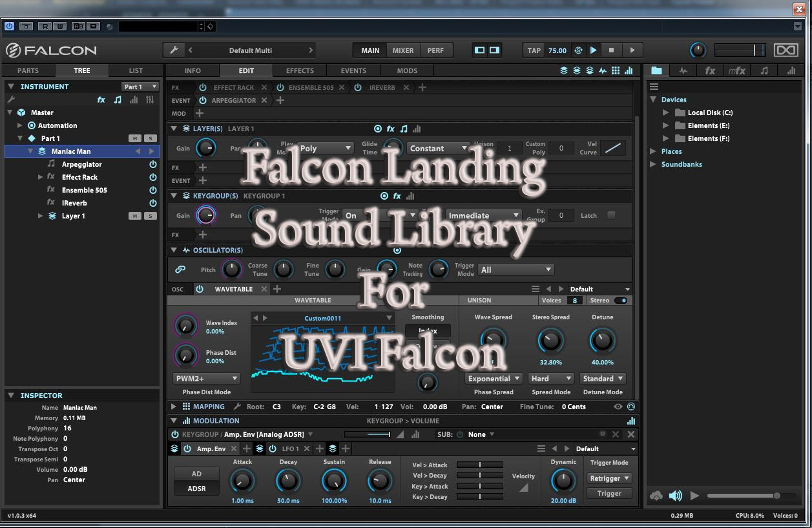
Task: Mute Part 1 with its M button
Action: tap(134, 138)
